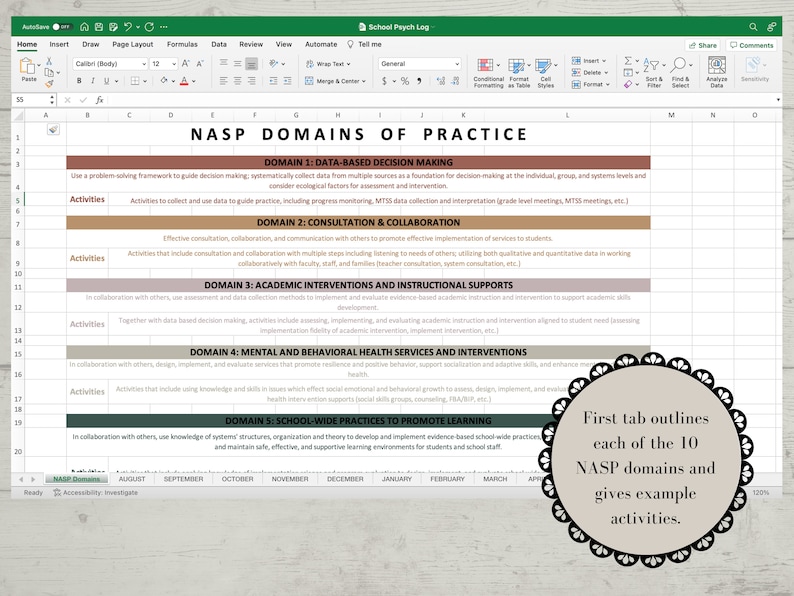Switch to the JANUARY sheet tab
Image resolution: width=794 pixels, height=596 pixels.
(x=396, y=479)
